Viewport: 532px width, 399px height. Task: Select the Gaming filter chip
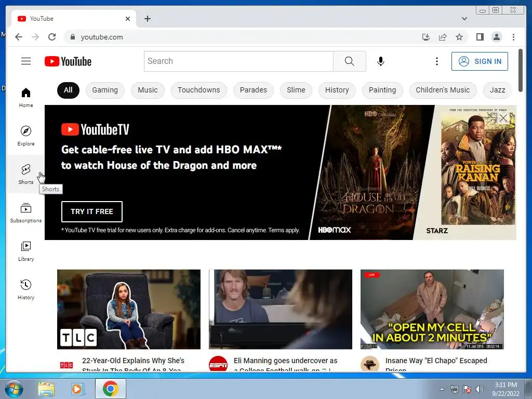tap(105, 90)
